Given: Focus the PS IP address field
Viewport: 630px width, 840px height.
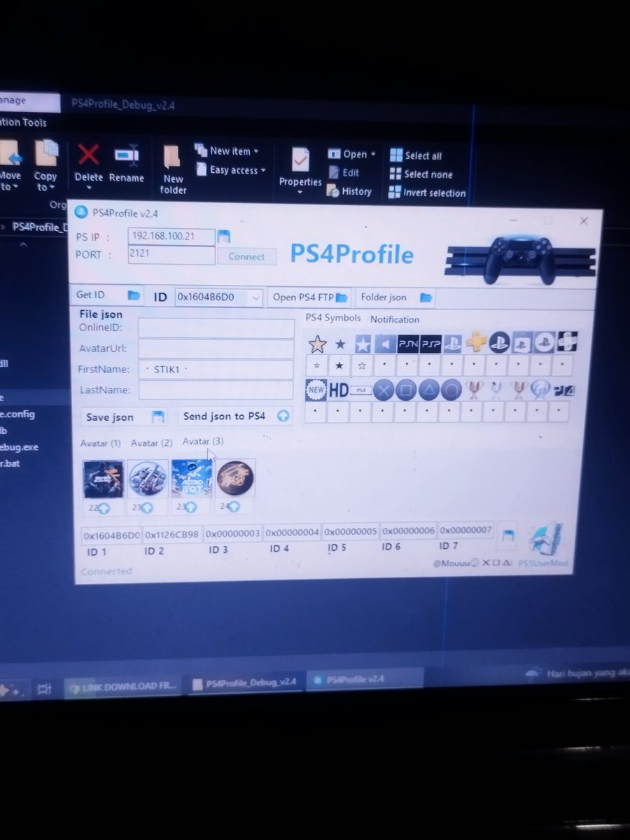Looking at the screenshot, I should (171, 237).
